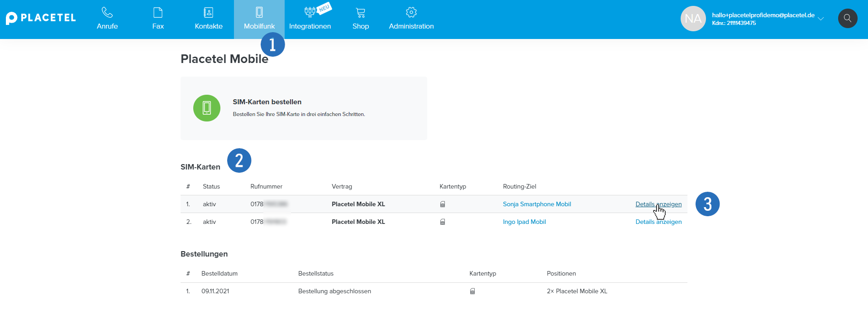Click 'aktiv' status in second SIM row

click(209, 222)
